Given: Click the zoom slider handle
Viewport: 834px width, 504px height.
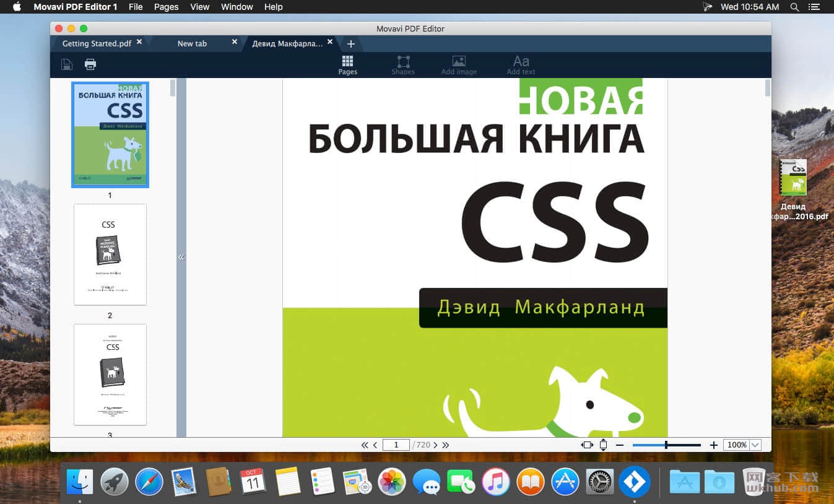Looking at the screenshot, I should pyautogui.click(x=666, y=445).
